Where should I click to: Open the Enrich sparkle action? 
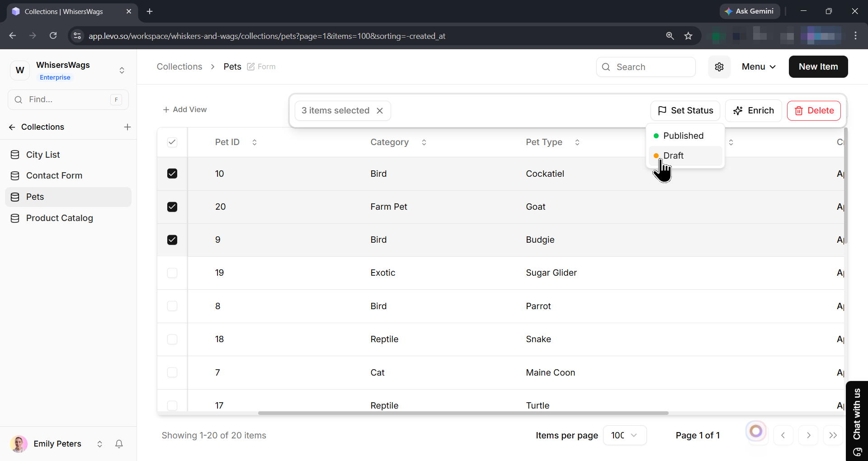click(753, 111)
